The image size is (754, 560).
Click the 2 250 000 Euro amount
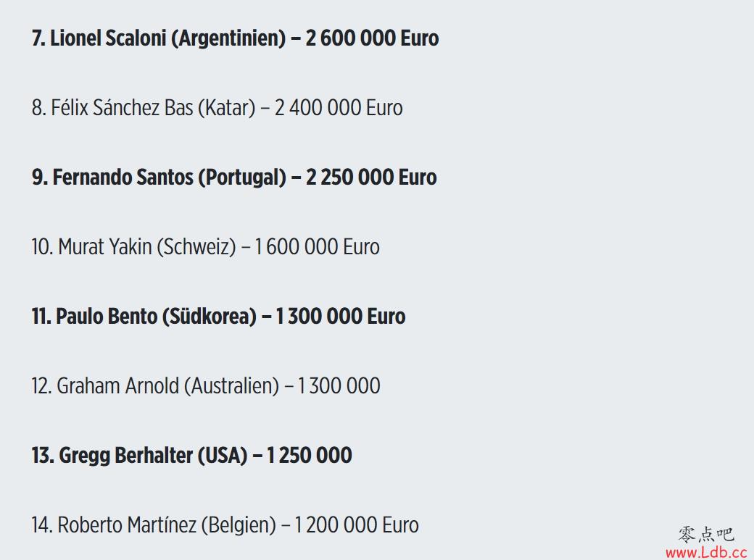(x=371, y=177)
